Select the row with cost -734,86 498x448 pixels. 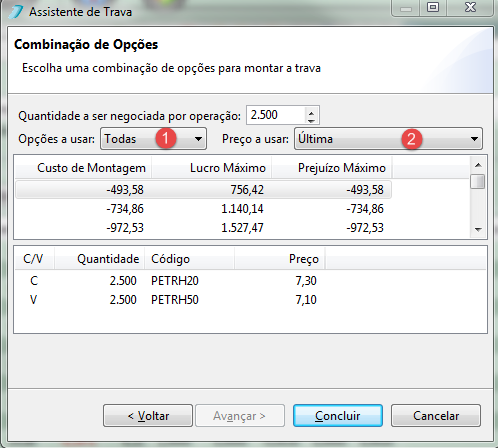(x=203, y=209)
